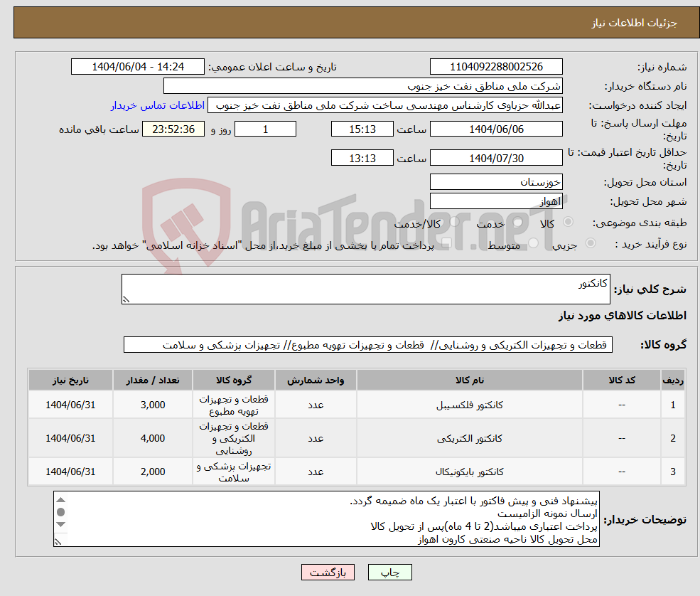The image size is (700, 596).
Task: Click the public announcement date-time field
Action: [137, 67]
